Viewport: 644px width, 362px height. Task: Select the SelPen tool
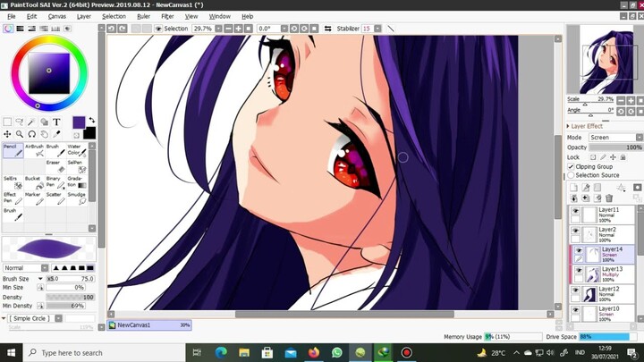click(77, 166)
